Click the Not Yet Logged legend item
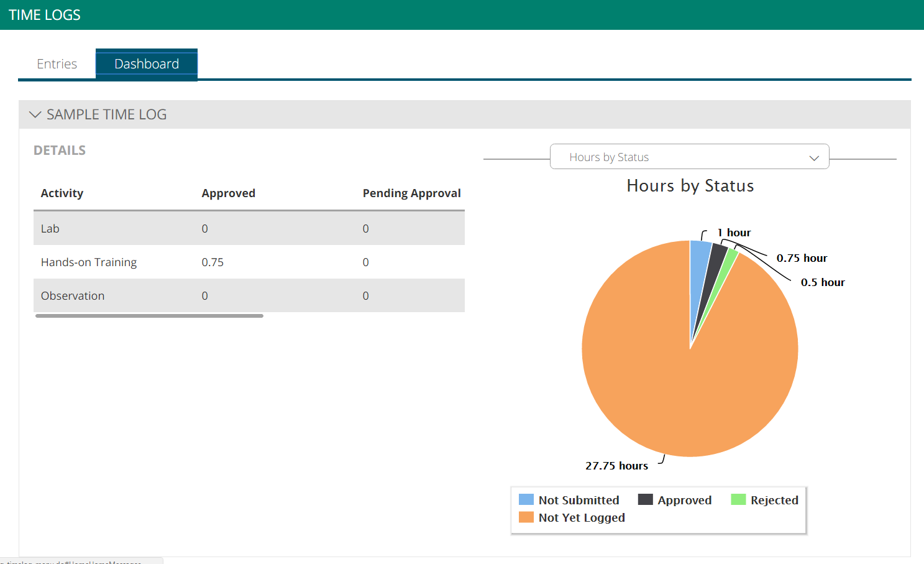 (526, 517)
